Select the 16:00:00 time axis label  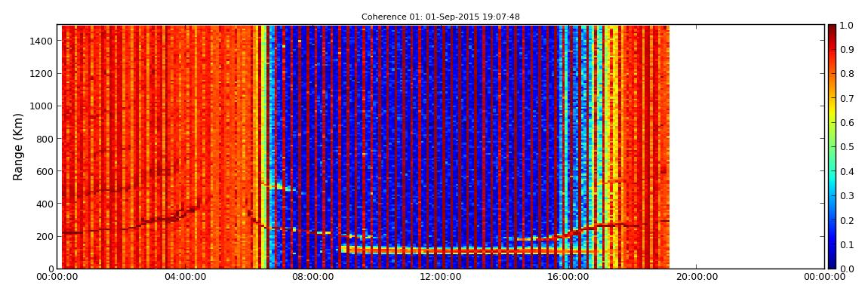[x=569, y=277]
